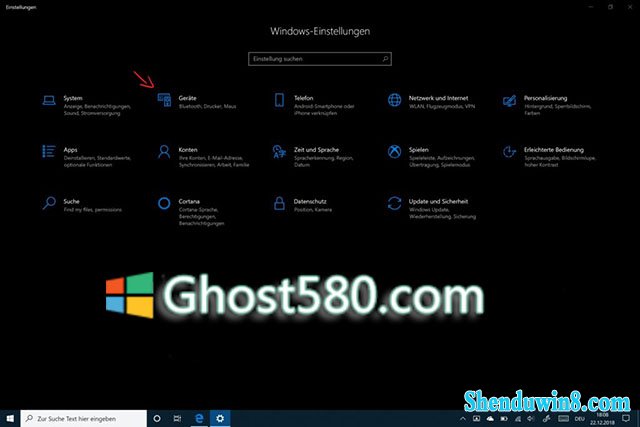Screen dimensions: 640x427
Task: Open Suche settings magnifier icon
Action: 49,203
